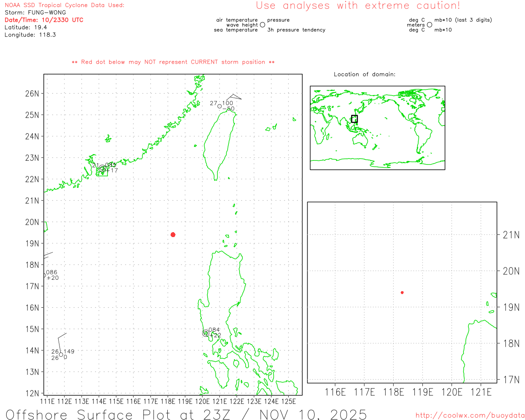Click the Date/Time 10/2330 UTC text
The width and height of the screenshot is (525, 420).
click(44, 20)
